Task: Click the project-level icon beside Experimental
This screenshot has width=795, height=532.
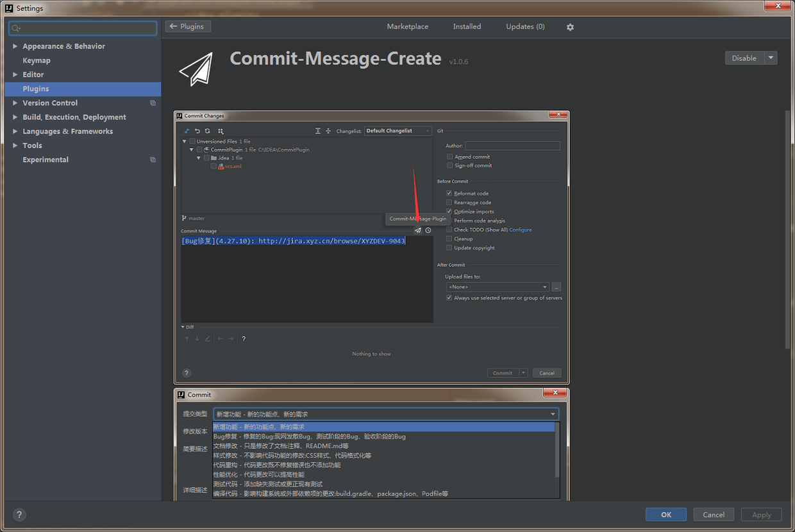Action: (x=153, y=160)
